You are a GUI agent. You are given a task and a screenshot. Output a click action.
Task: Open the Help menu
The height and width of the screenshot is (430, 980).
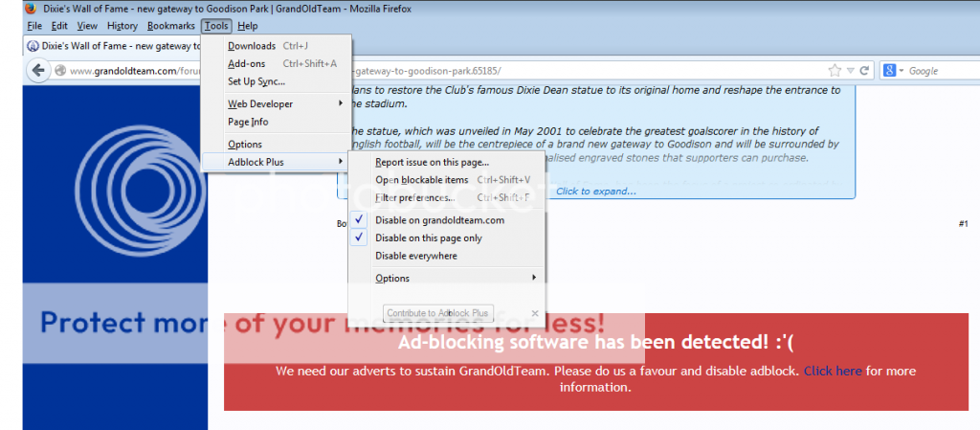[x=248, y=26]
